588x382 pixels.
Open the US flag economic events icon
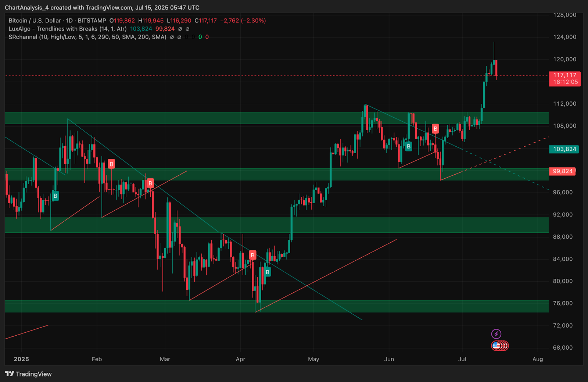coord(496,346)
